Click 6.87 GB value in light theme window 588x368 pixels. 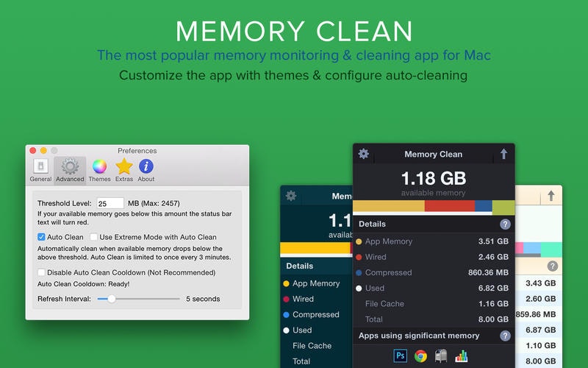tap(540, 330)
